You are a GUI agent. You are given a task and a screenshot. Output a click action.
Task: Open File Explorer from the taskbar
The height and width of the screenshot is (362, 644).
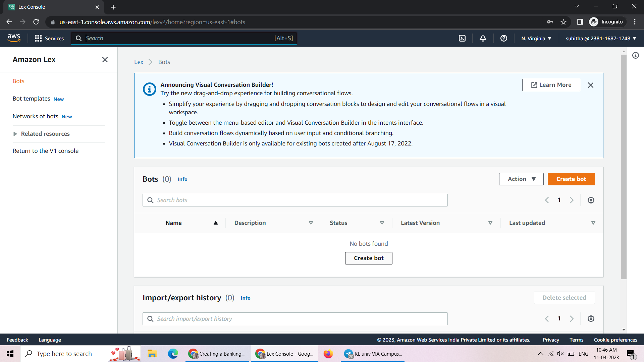click(x=152, y=353)
